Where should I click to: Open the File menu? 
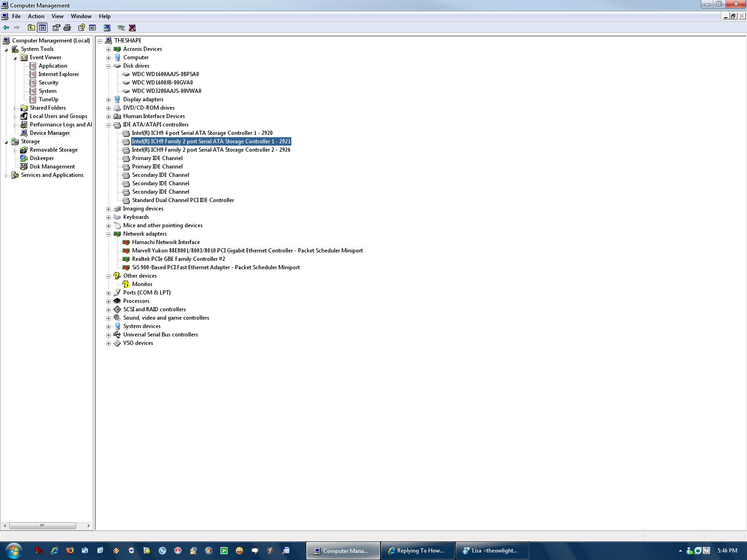[16, 16]
